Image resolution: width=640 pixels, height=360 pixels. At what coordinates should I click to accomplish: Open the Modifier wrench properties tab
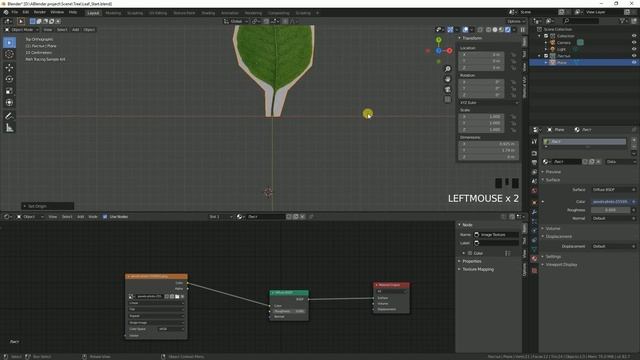tap(534, 212)
